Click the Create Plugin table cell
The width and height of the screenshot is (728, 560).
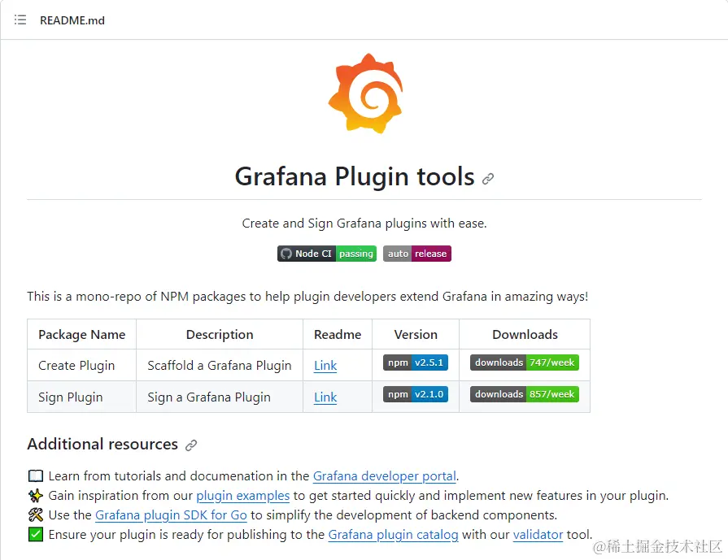[81, 366]
